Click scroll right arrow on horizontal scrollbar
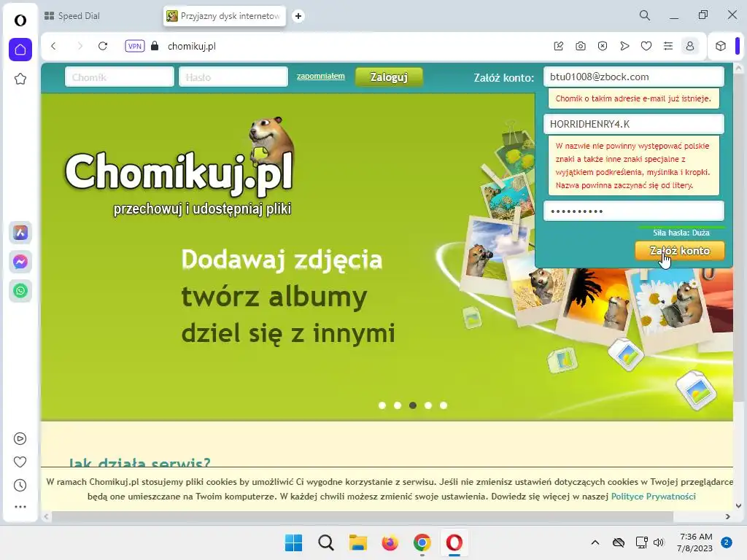Viewport: 747px width, 560px height. (727, 517)
